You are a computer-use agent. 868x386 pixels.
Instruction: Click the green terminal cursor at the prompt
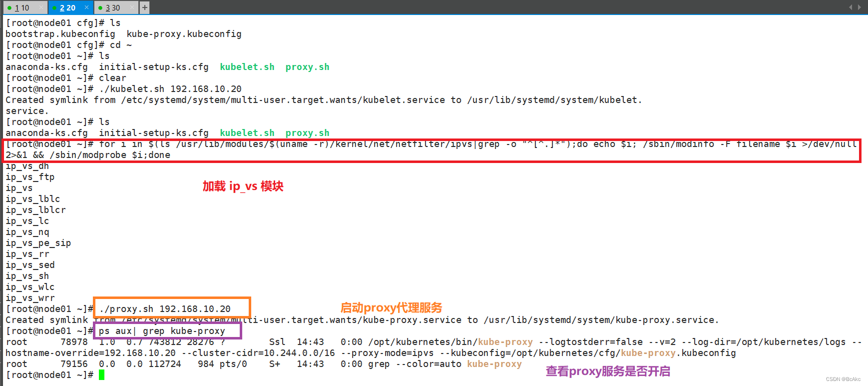101,375
